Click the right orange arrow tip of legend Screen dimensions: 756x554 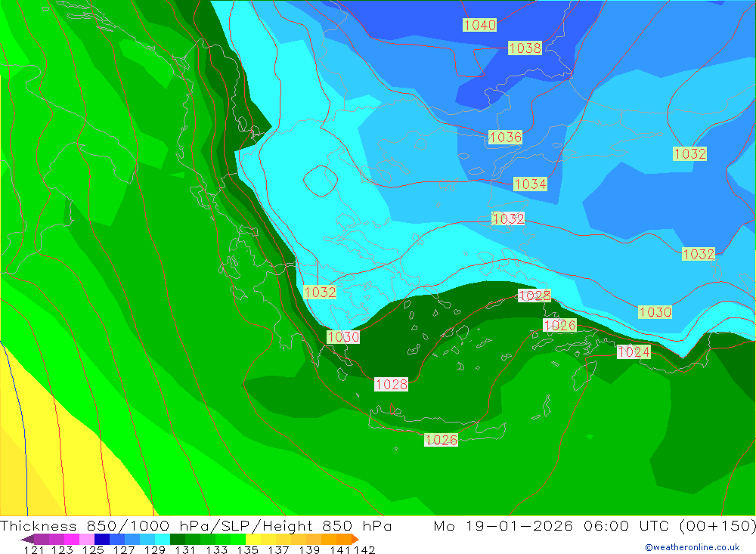[x=355, y=539]
